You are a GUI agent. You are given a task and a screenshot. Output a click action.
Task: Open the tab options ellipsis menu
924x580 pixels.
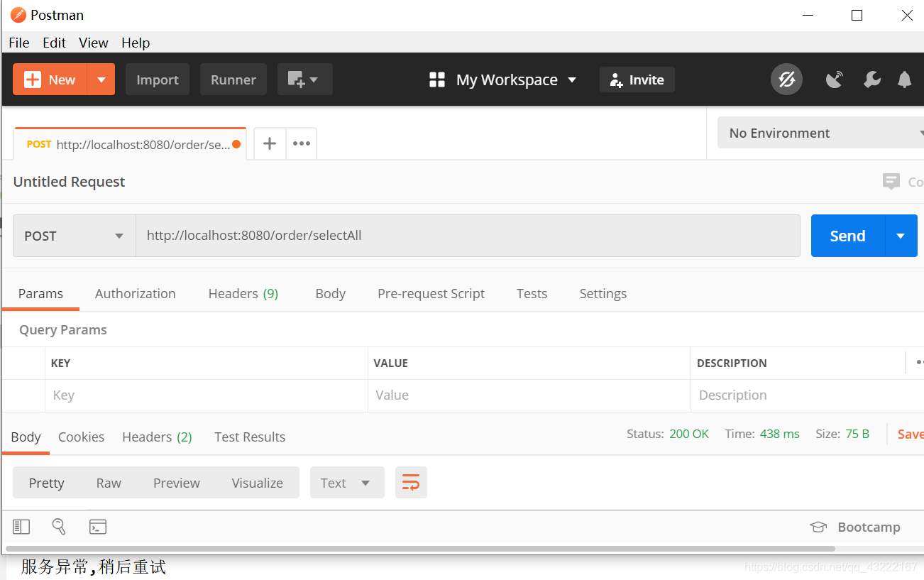302,143
